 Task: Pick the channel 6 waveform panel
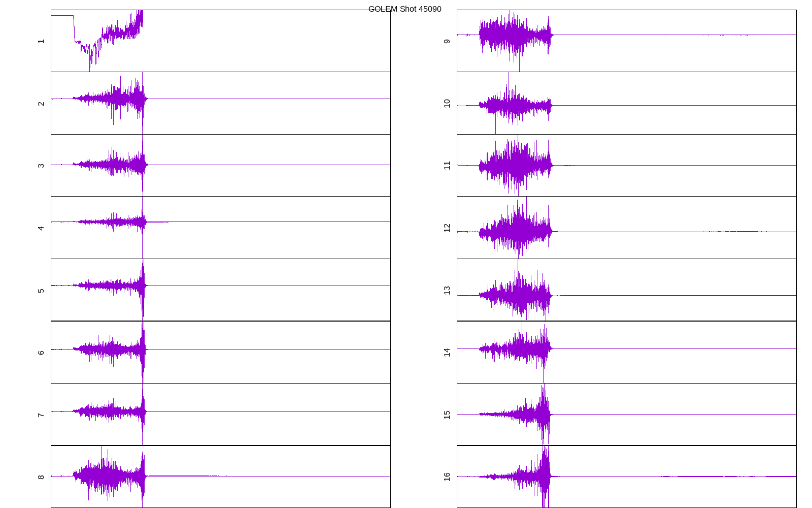(x=220, y=352)
